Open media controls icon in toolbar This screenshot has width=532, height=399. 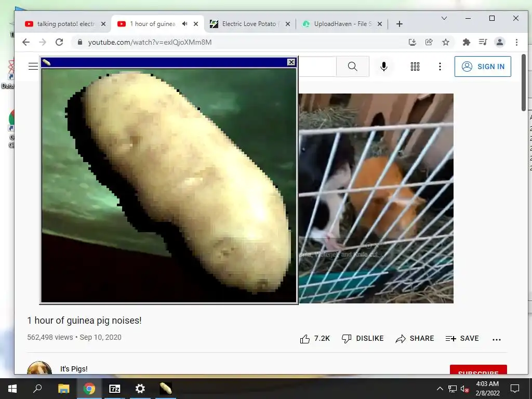click(x=483, y=42)
